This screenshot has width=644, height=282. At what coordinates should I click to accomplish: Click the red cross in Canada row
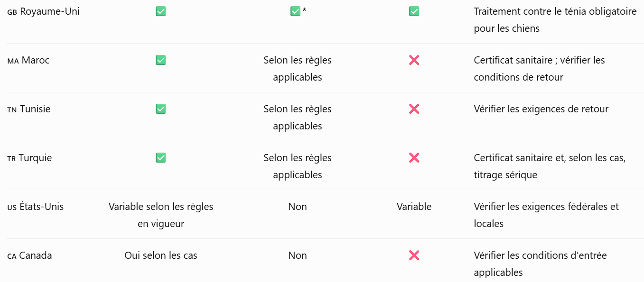(414, 255)
